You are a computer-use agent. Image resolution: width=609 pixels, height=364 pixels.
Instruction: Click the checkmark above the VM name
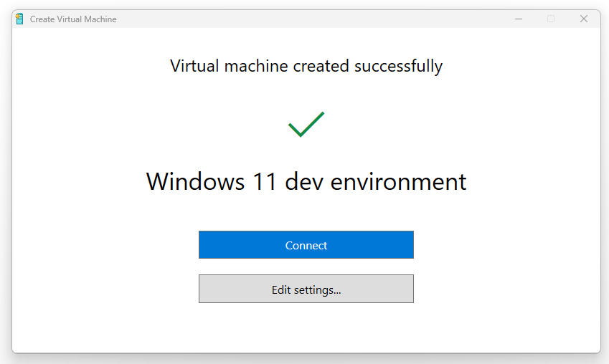click(x=306, y=124)
